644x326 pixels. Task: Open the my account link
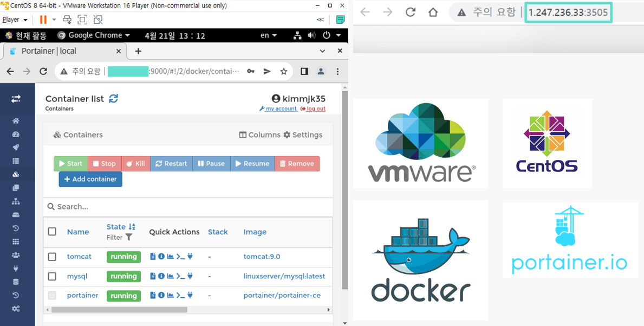tap(278, 108)
